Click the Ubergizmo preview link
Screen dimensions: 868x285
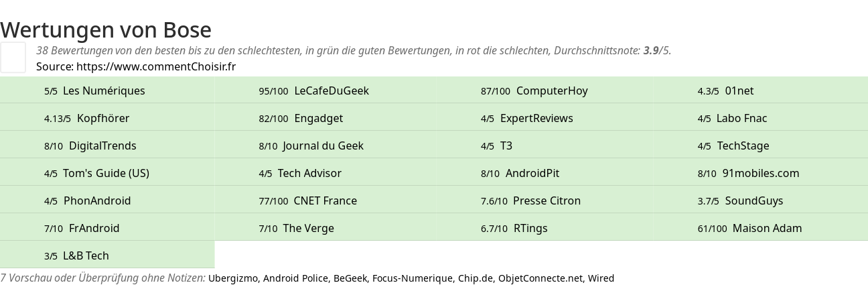[x=232, y=278]
